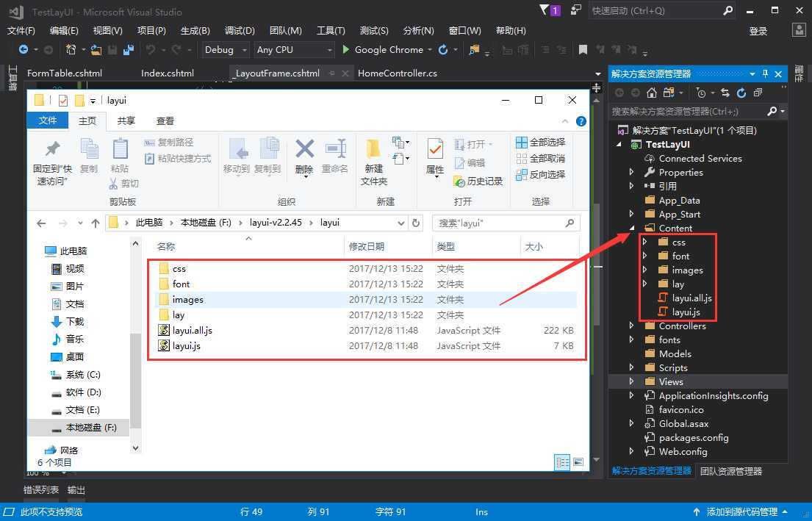The height and width of the screenshot is (521, 812).
Task: Click the Paste icon in Explorer ribbon
Action: click(x=120, y=149)
